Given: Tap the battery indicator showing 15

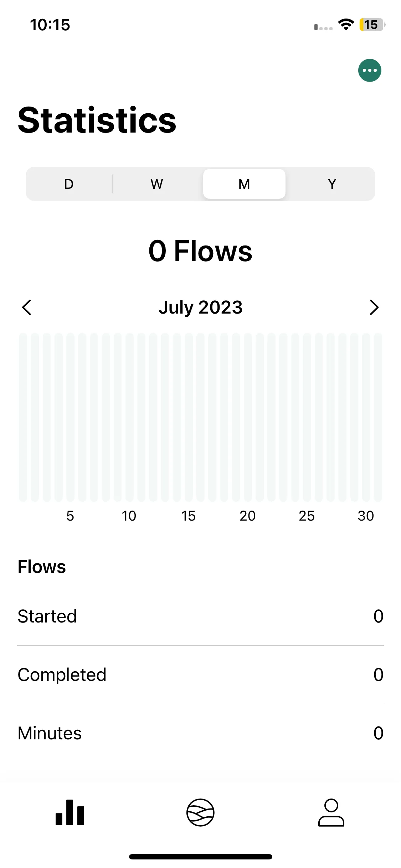Looking at the screenshot, I should (x=372, y=25).
